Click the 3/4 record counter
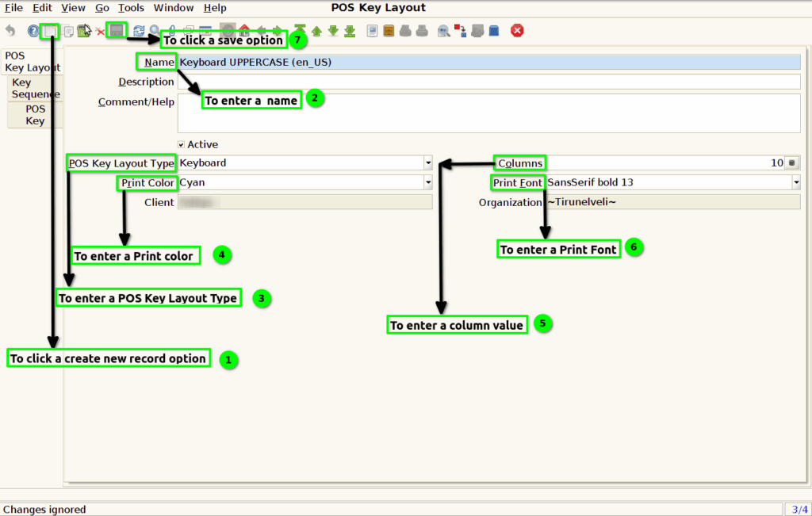This screenshot has width=812, height=516. click(799, 510)
